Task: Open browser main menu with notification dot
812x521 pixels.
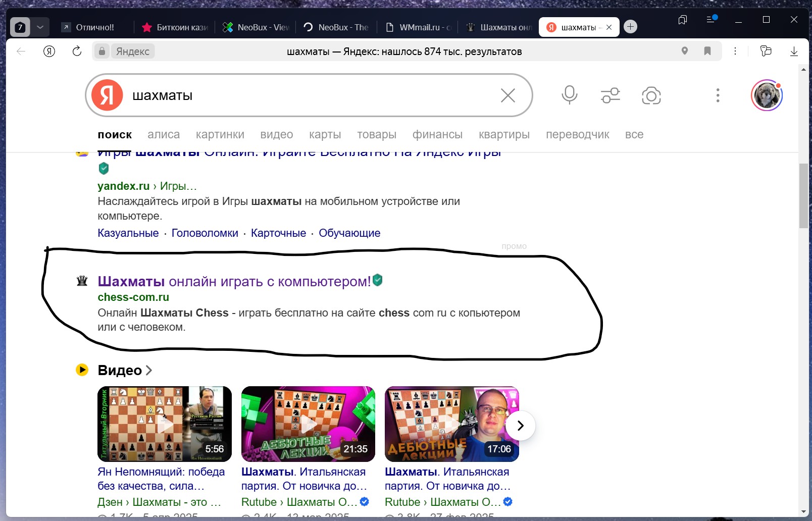Action: point(711,19)
